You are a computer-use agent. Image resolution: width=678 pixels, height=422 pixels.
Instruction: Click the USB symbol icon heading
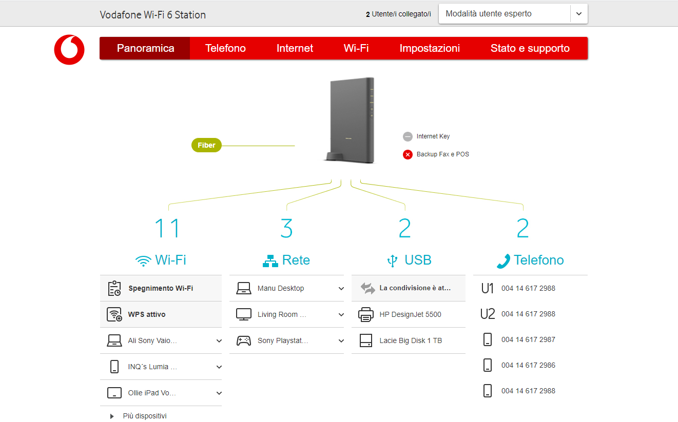pyautogui.click(x=392, y=261)
